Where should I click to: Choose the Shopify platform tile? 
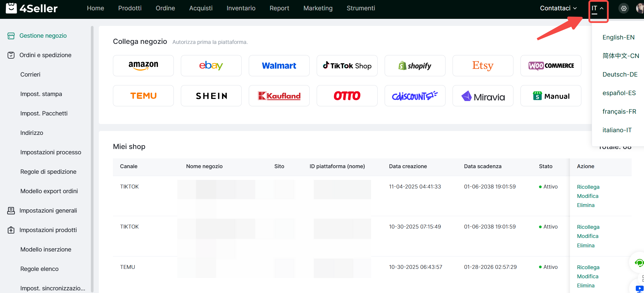tap(415, 66)
